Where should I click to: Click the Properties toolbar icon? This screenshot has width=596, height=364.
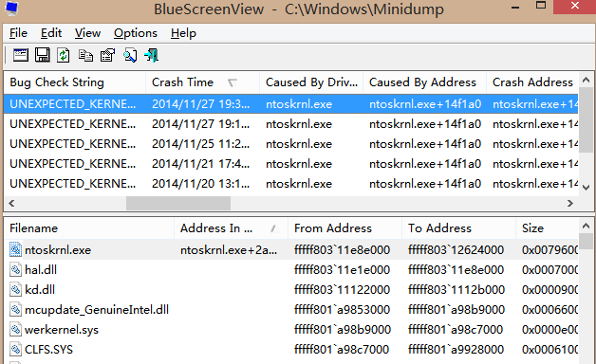pyautogui.click(x=107, y=55)
